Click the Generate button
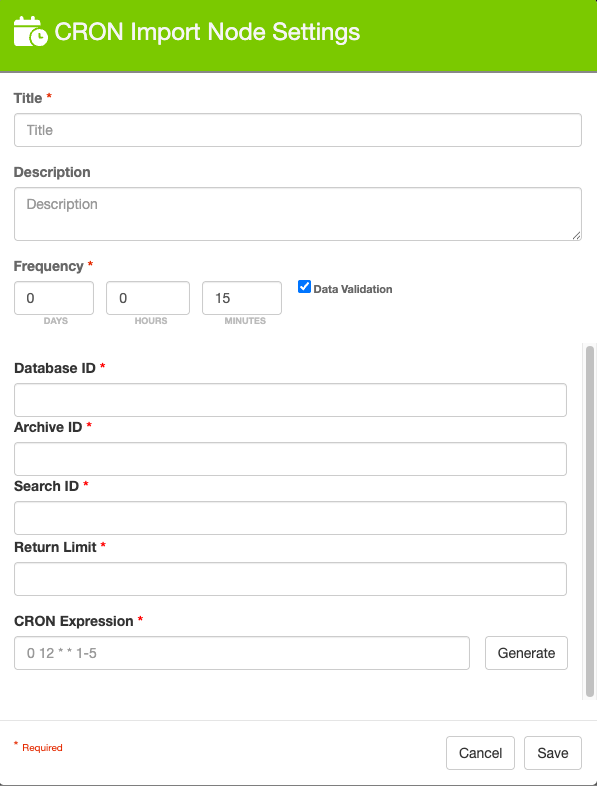 (526, 653)
